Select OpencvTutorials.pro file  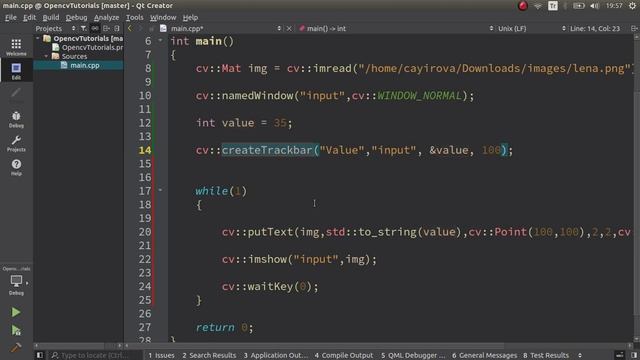pos(92,47)
